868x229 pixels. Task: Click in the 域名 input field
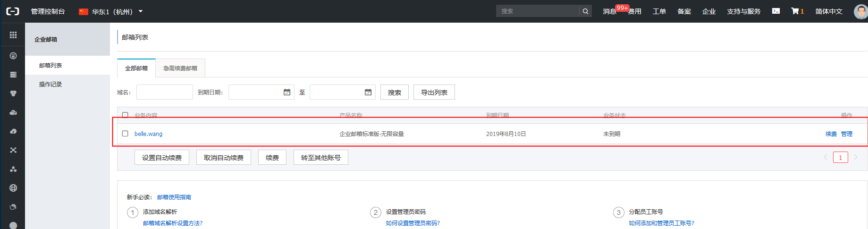tap(164, 92)
